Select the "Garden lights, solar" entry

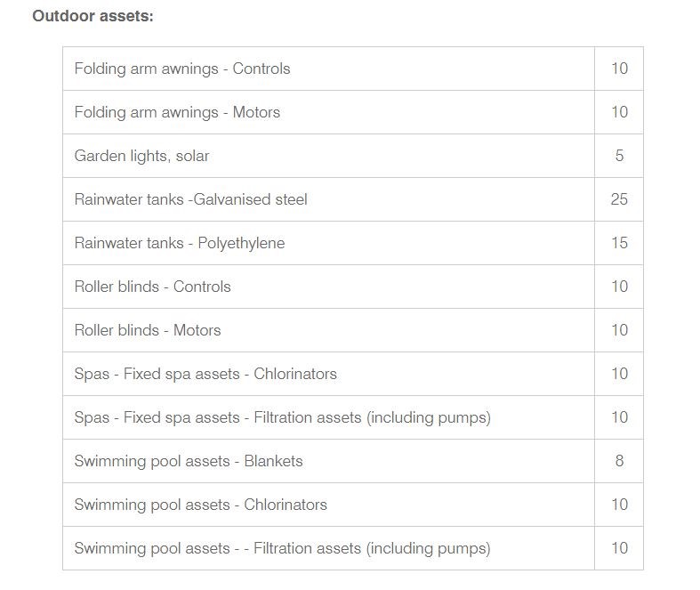pyautogui.click(x=141, y=156)
